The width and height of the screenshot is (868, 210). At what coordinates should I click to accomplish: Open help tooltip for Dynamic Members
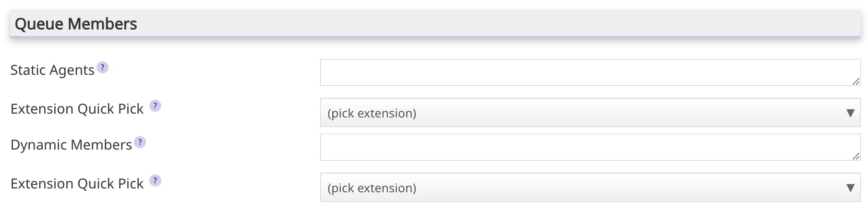(140, 142)
